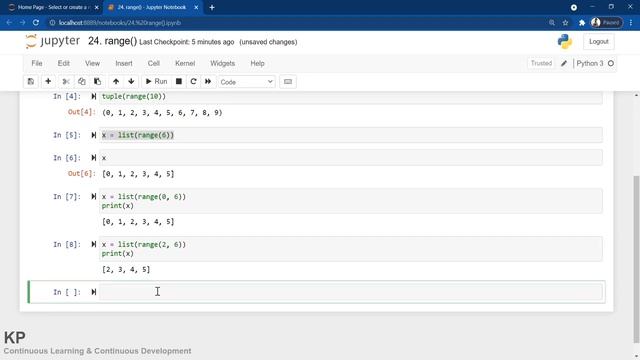Rename notebook title 24. range()
This screenshot has width=640, height=360.
(113, 41)
